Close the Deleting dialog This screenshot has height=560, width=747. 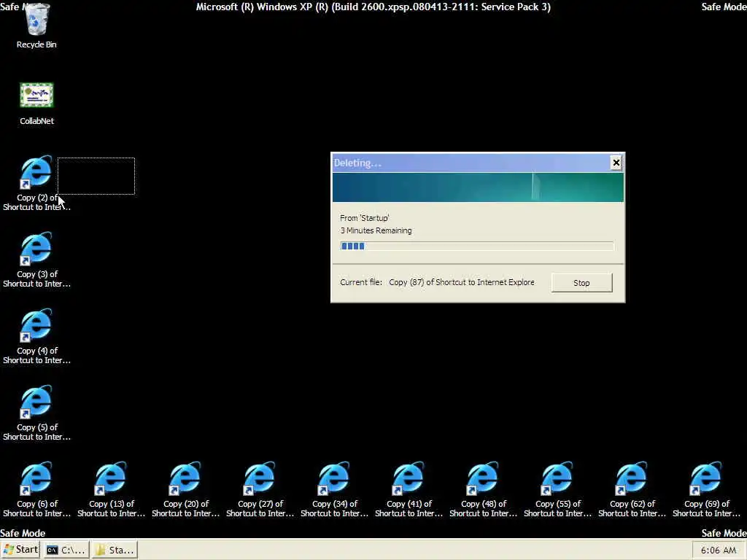click(x=616, y=163)
